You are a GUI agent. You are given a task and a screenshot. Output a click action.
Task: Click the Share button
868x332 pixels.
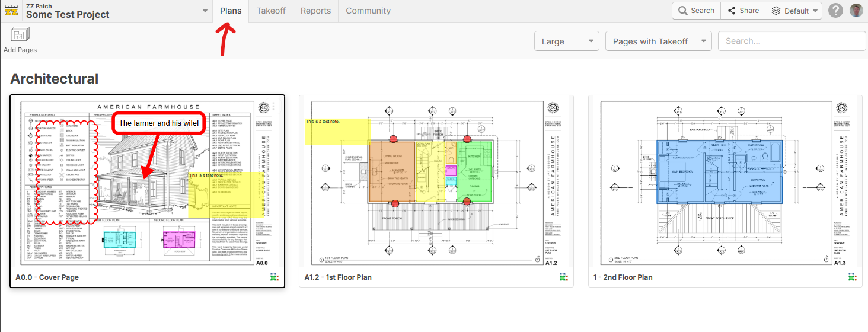coord(743,11)
